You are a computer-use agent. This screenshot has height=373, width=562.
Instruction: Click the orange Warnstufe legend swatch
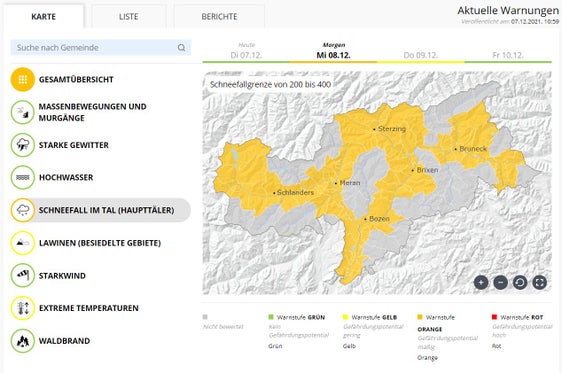point(420,317)
